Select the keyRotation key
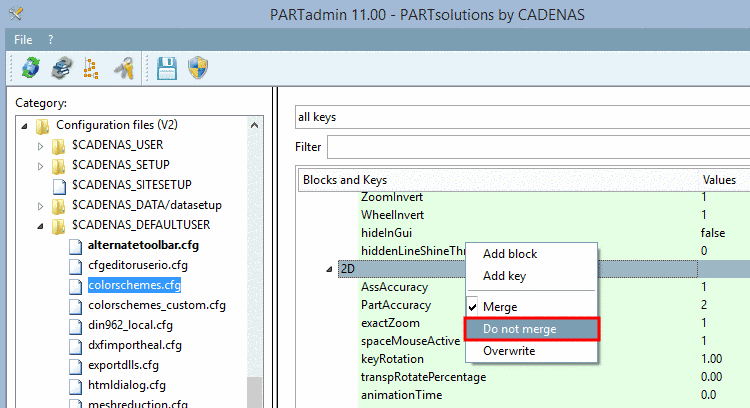 392,359
